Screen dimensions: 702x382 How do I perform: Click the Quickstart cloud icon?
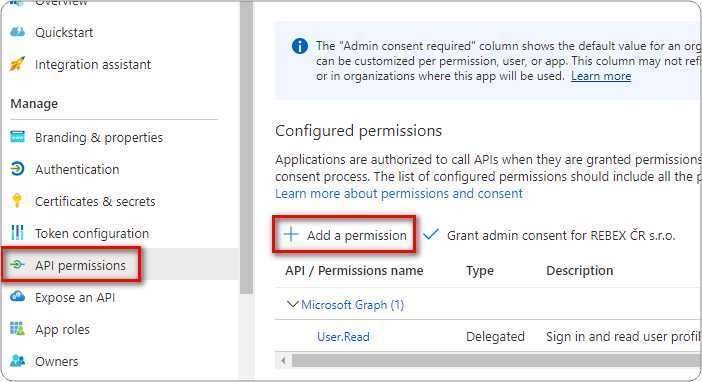click(17, 32)
